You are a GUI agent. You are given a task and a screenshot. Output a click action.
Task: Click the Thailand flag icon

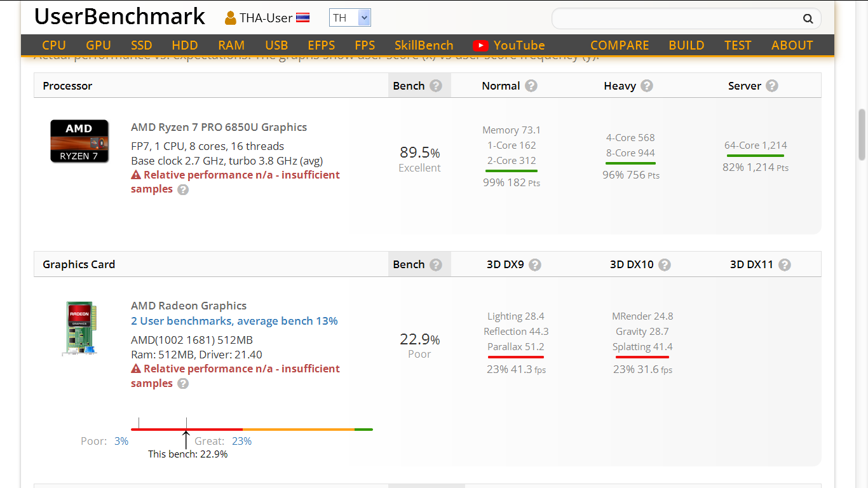[x=302, y=18]
